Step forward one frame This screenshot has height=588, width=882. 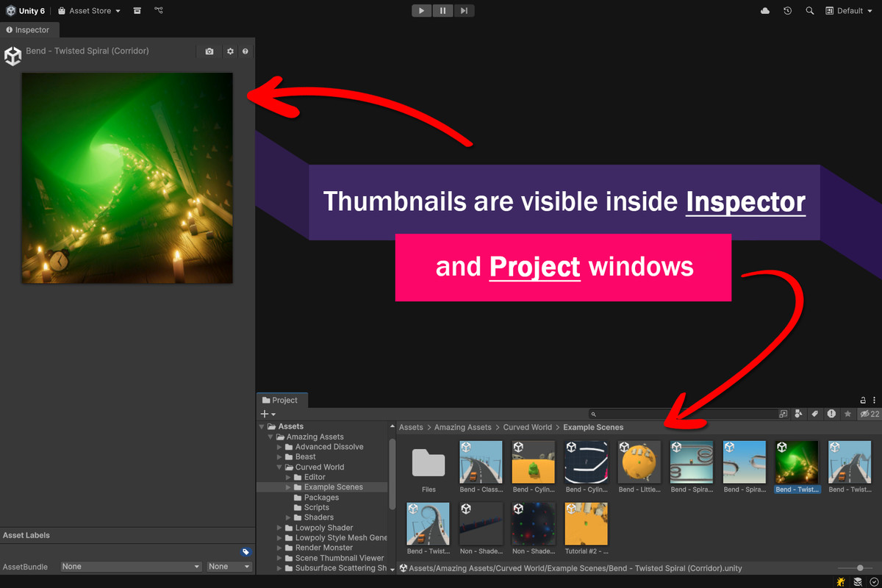464,11
